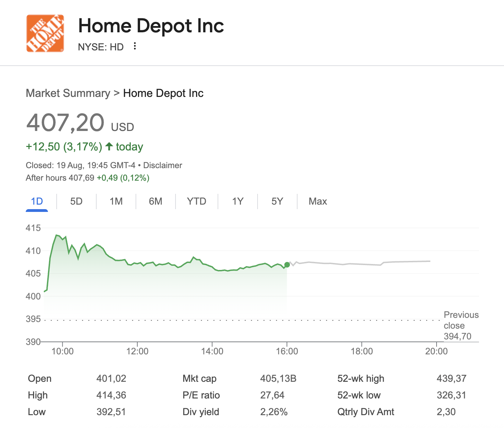Image resolution: width=504 pixels, height=428 pixels.
Task: Click the Mkt cap value 405,13B
Action: 278,378
